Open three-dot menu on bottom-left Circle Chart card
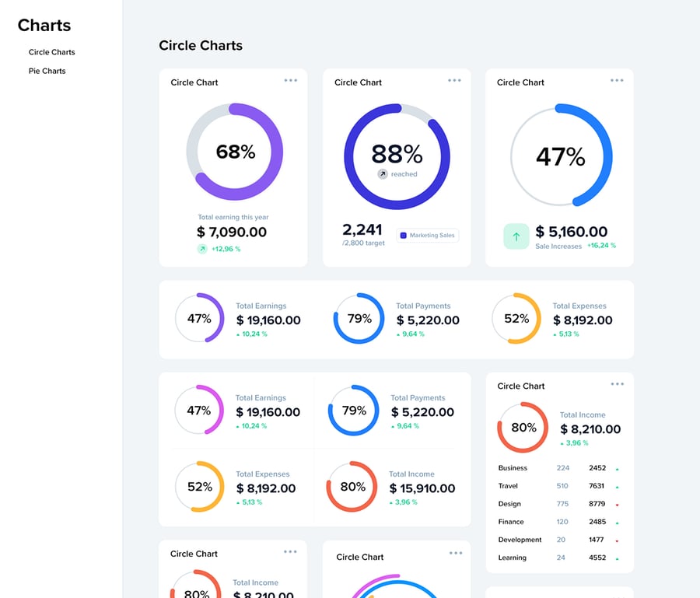Image resolution: width=700 pixels, height=598 pixels. pos(290,551)
